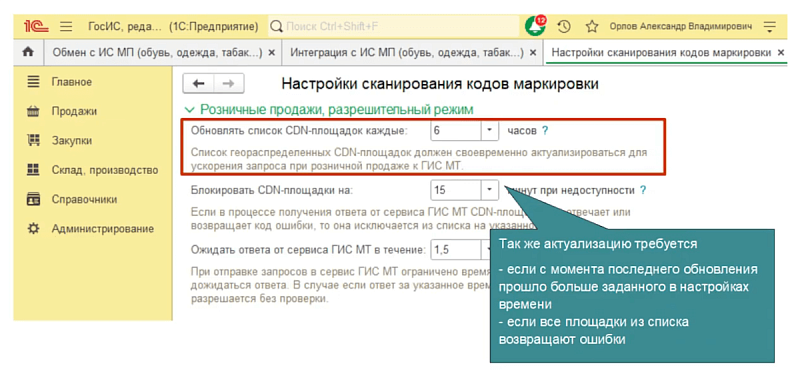Click the response wait field 1,5
The height and width of the screenshot is (382, 800).
coord(456,250)
